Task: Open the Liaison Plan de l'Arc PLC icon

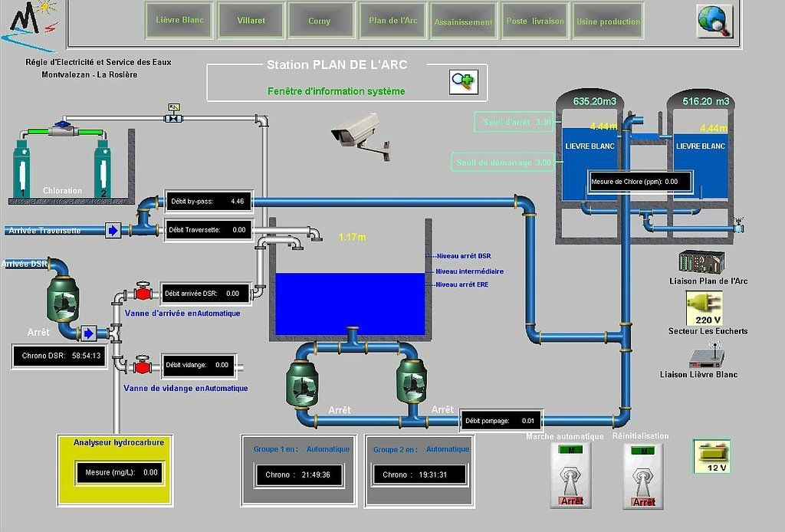Action: click(x=702, y=262)
